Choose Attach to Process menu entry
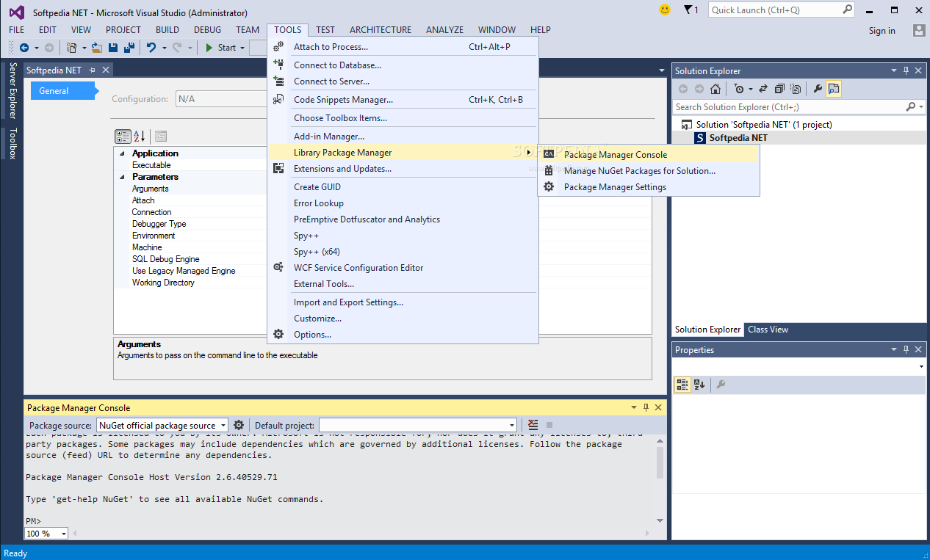Image resolution: width=930 pixels, height=560 pixels. pos(403,47)
